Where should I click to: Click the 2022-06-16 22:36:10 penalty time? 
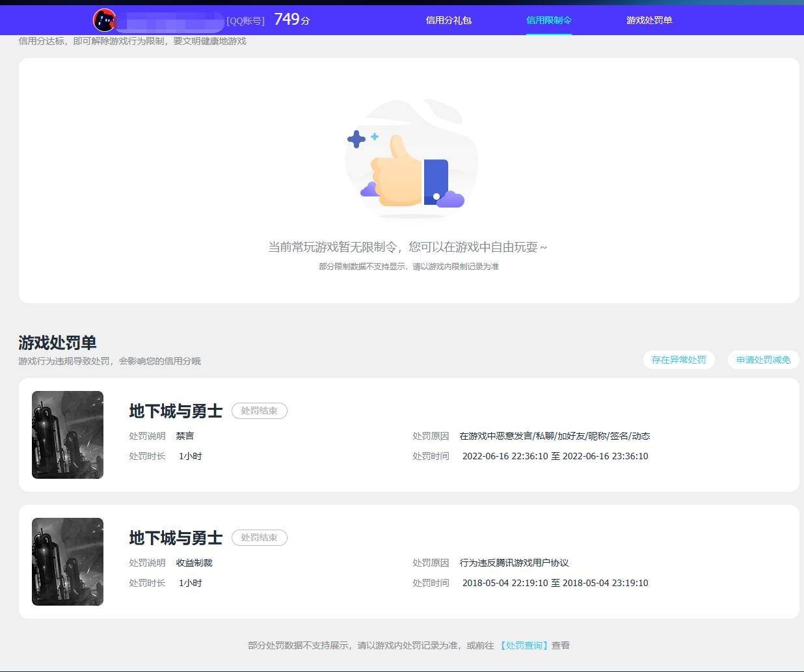tap(555, 456)
